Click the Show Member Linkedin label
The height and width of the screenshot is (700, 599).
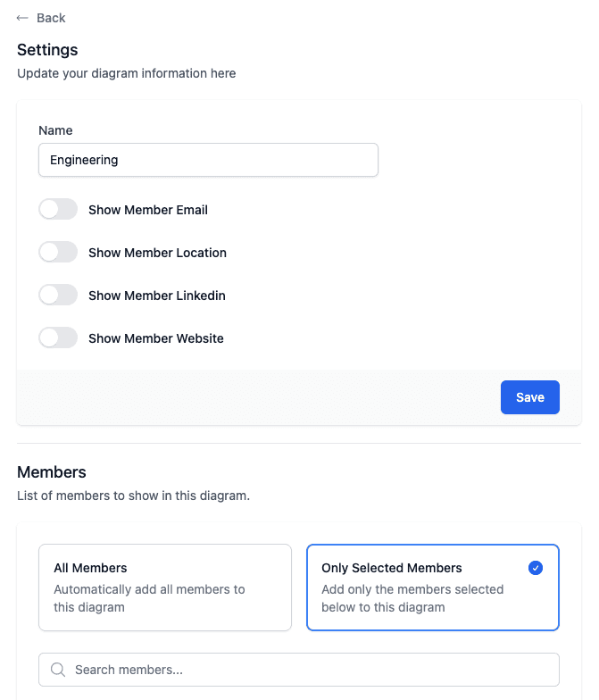click(157, 296)
